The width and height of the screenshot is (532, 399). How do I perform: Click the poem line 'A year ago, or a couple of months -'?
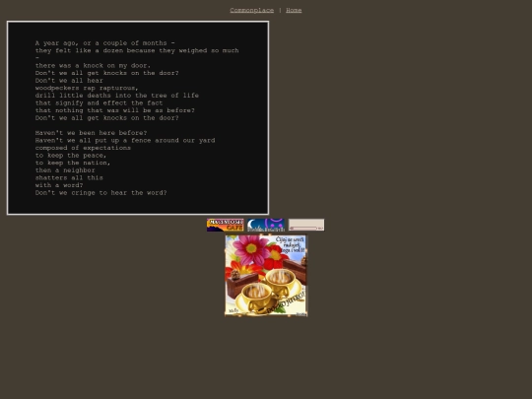(105, 43)
